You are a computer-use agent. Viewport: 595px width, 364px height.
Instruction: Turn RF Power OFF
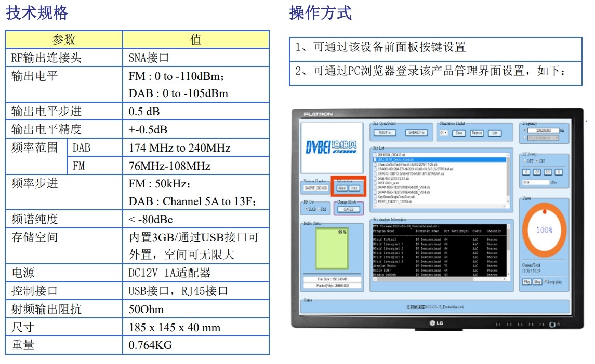click(x=525, y=161)
